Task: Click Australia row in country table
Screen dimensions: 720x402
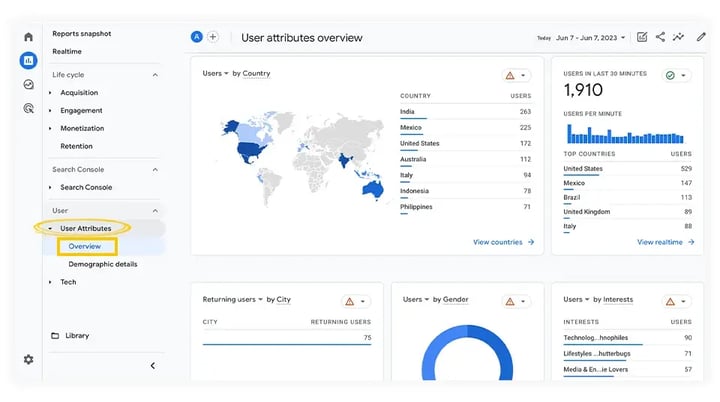Action: tap(465, 159)
